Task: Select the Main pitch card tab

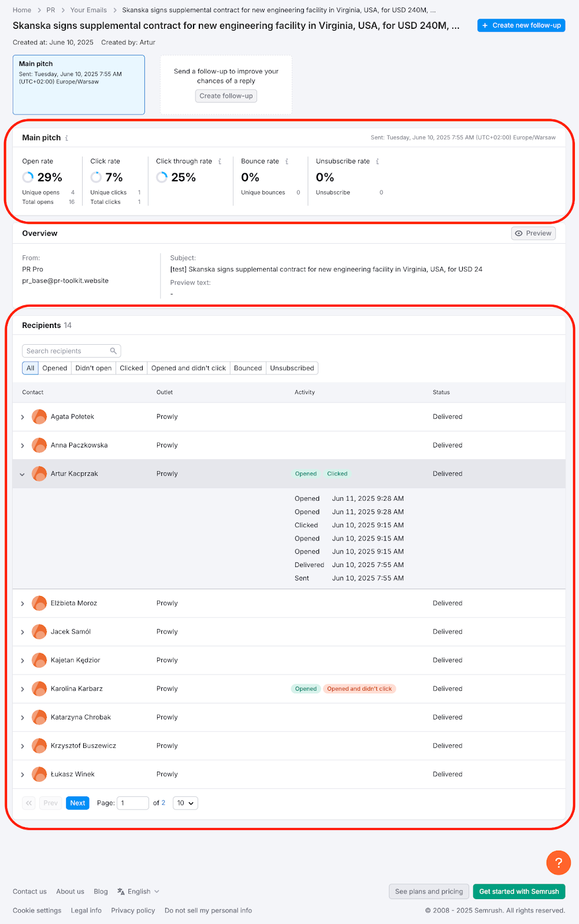Action: pos(79,85)
